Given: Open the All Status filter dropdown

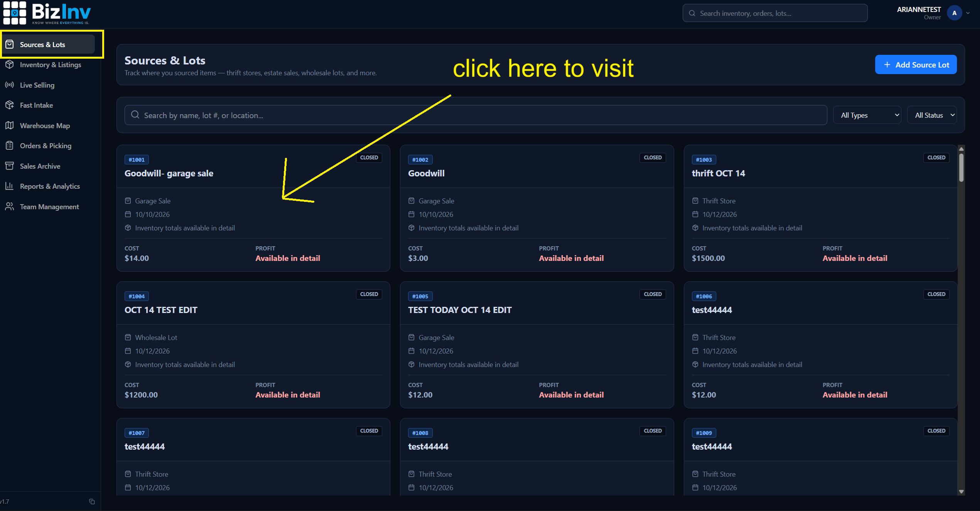Looking at the screenshot, I should tap(932, 115).
